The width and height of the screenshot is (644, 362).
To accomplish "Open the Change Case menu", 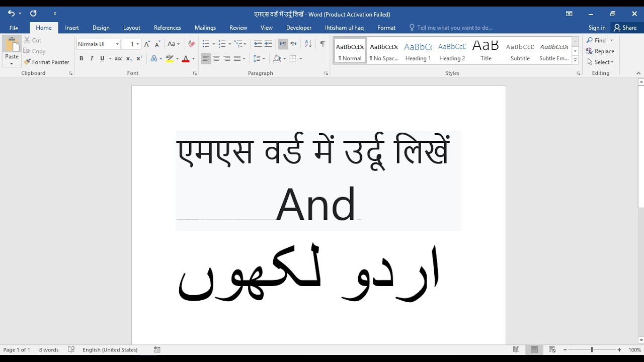I will pyautogui.click(x=174, y=44).
